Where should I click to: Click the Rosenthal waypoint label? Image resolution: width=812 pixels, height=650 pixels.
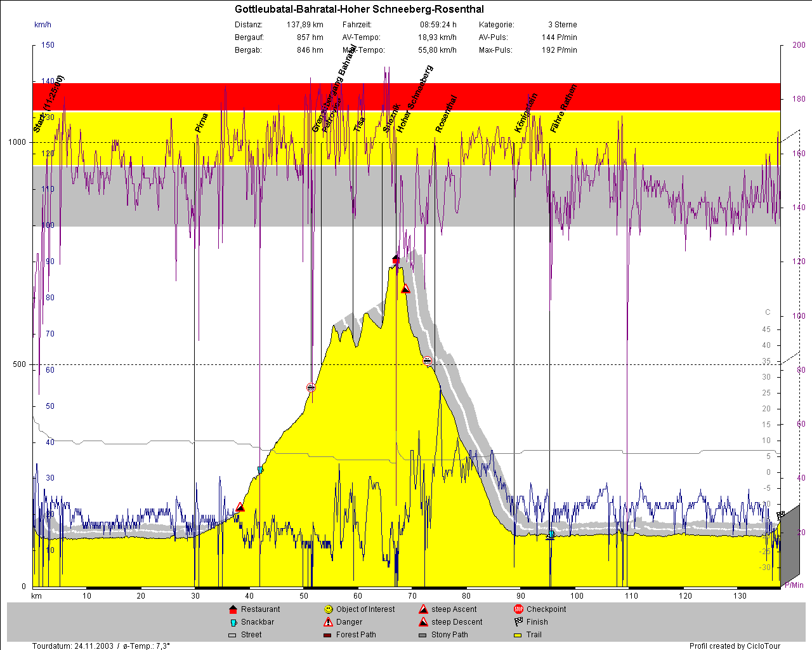[446, 114]
